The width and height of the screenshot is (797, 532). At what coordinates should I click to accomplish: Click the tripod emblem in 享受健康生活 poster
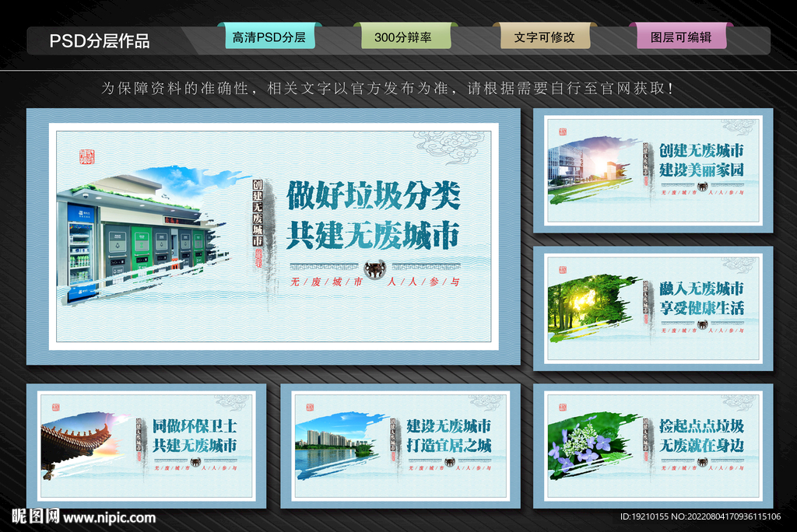point(703,324)
